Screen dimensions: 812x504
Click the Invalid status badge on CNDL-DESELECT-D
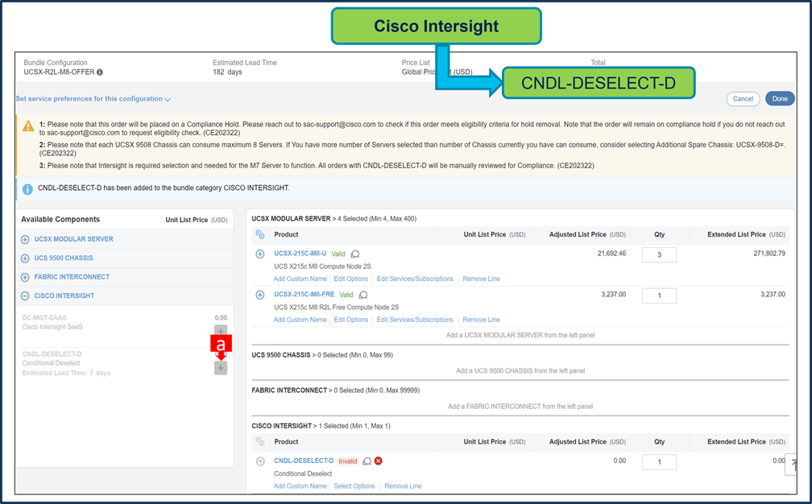click(348, 461)
